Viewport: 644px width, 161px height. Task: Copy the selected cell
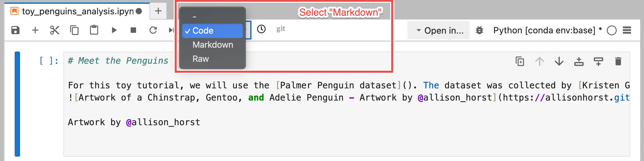click(x=75, y=30)
